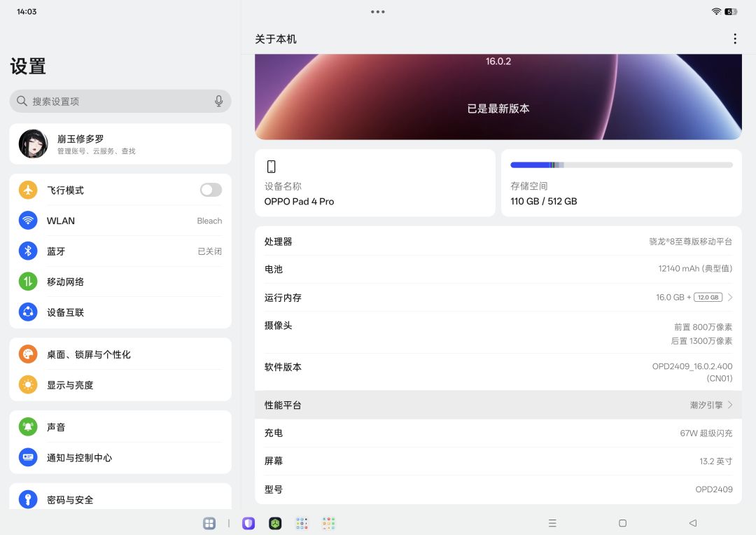Tap the 声音 bell icon
Screen dimensions: 756x535
(x=28, y=427)
